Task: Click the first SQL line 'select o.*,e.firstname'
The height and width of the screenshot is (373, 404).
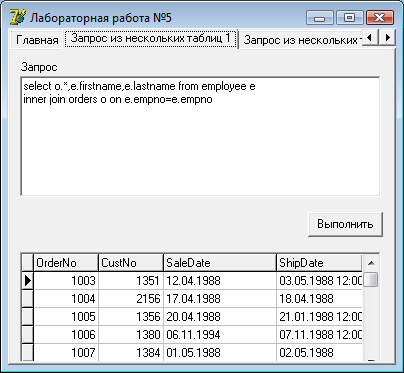Action: pyautogui.click(x=140, y=86)
